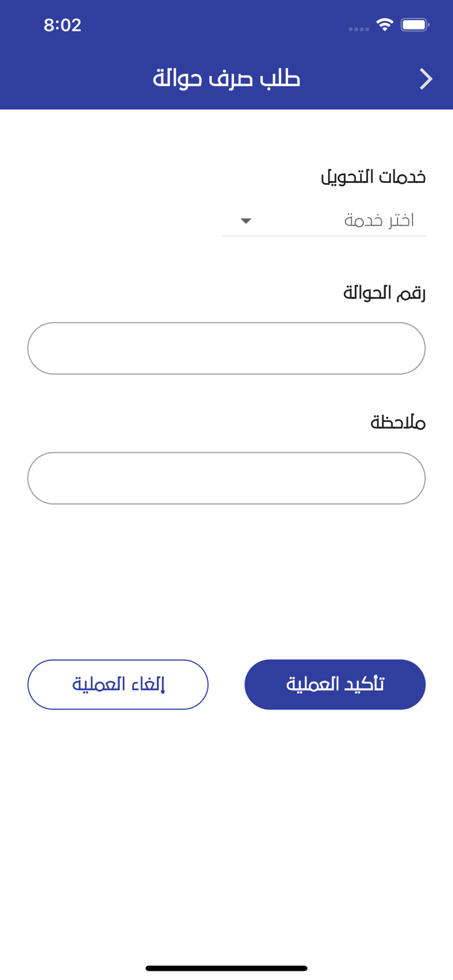Tap the home indicator bar at the bottom
The height and width of the screenshot is (980, 453).
(226, 968)
